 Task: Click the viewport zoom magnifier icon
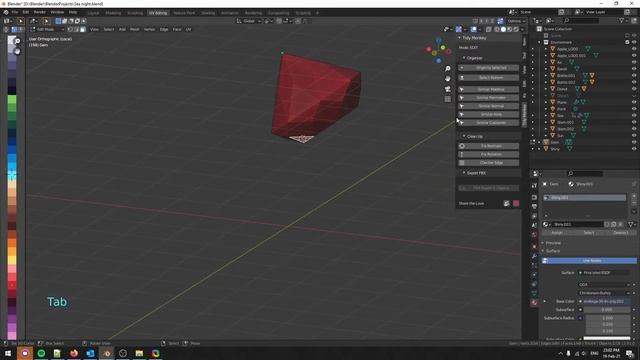coord(448,69)
